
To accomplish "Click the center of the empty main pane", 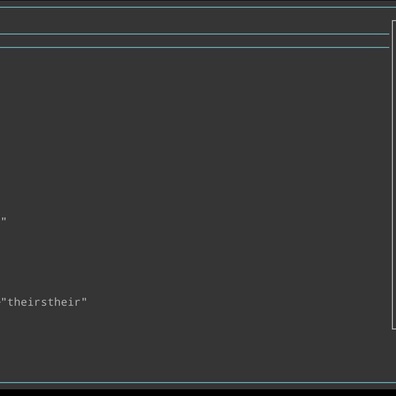I will pyautogui.click(x=195, y=215).
